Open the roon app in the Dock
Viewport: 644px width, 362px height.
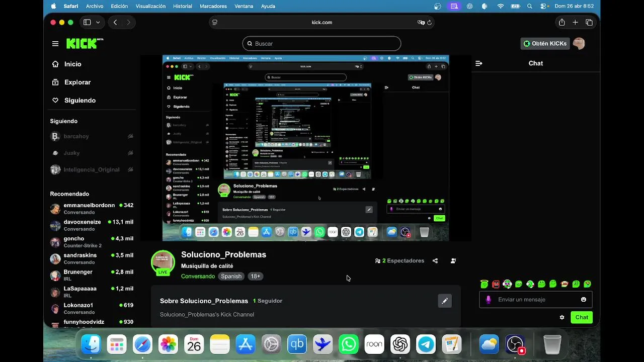click(374, 344)
